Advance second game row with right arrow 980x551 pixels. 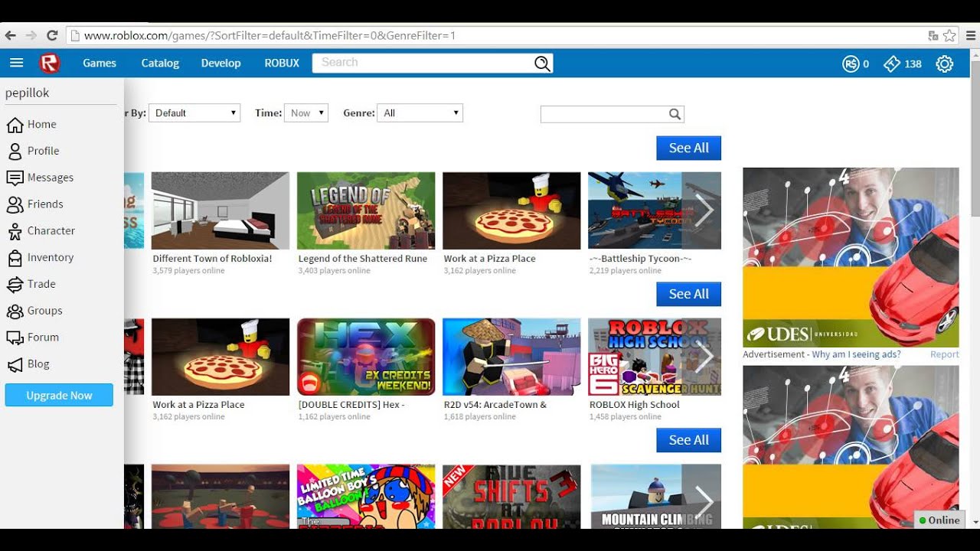pyautogui.click(x=703, y=357)
